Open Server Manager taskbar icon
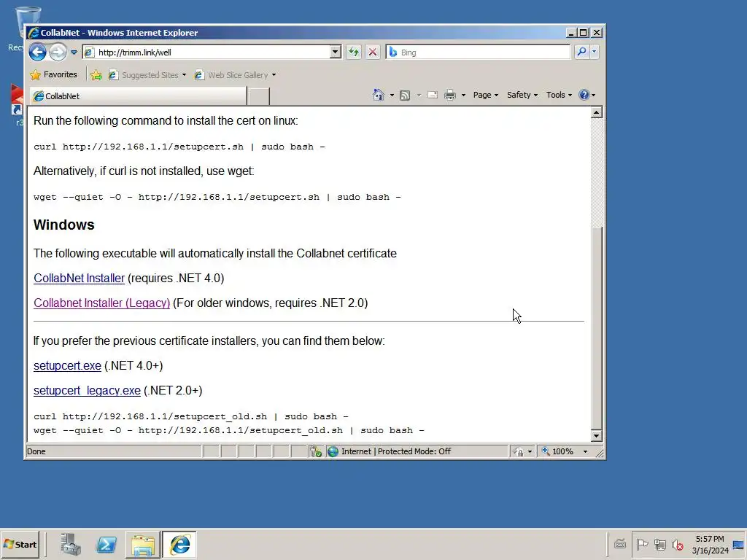The width and height of the screenshot is (747, 560). (71, 545)
